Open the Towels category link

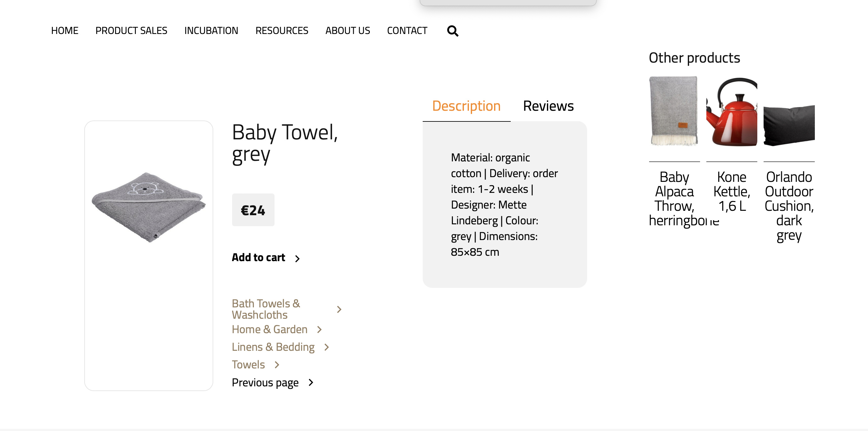[x=248, y=365]
